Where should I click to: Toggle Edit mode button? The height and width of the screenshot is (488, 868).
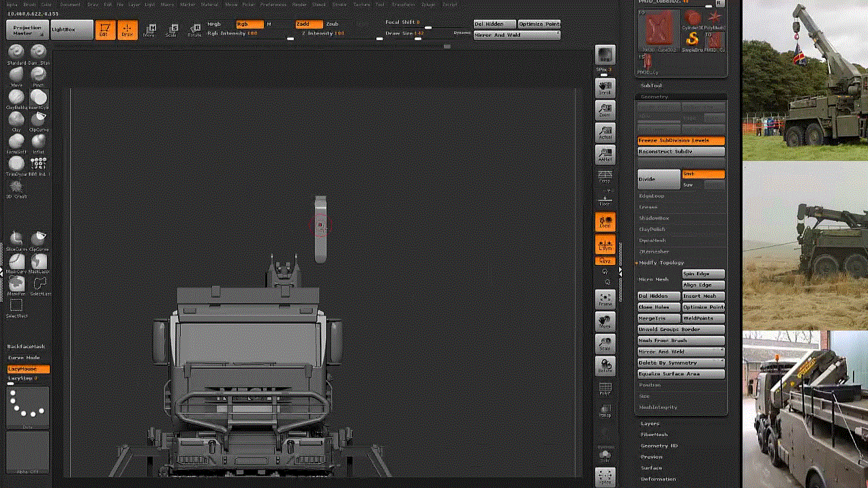point(105,30)
